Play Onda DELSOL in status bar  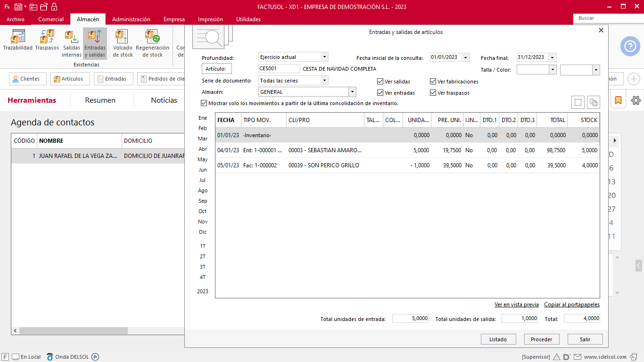95,357
